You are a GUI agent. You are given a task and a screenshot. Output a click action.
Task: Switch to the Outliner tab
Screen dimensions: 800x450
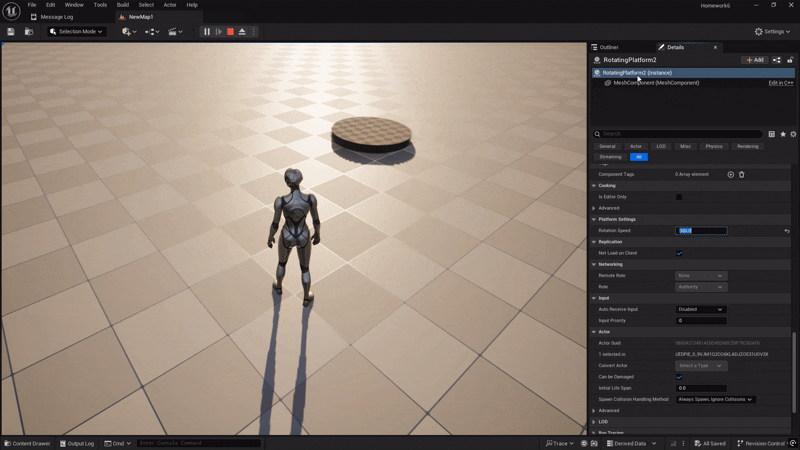click(609, 47)
